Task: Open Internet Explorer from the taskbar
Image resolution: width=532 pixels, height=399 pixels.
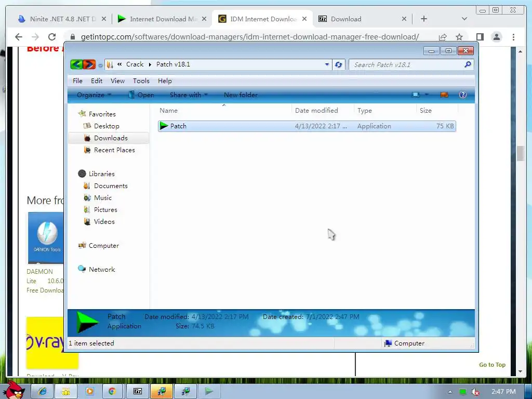Action: point(42,392)
